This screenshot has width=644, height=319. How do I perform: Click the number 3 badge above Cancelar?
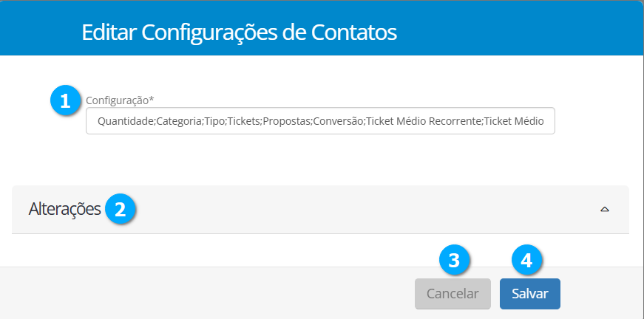[x=454, y=260]
